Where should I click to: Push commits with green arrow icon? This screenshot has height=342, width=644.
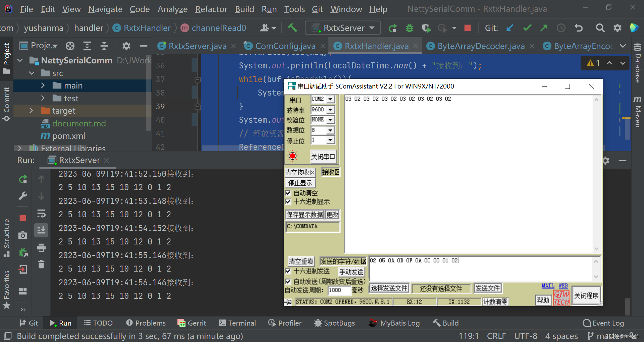(x=544, y=28)
